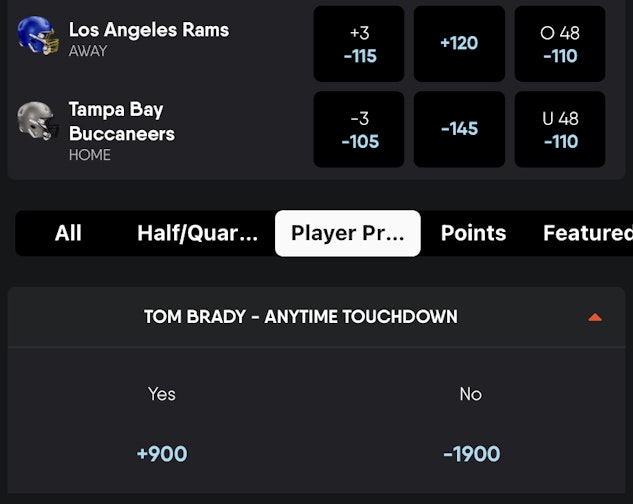This screenshot has width=633, height=504.
Task: Select the Rams +120 moneyline bet
Action: click(x=459, y=44)
